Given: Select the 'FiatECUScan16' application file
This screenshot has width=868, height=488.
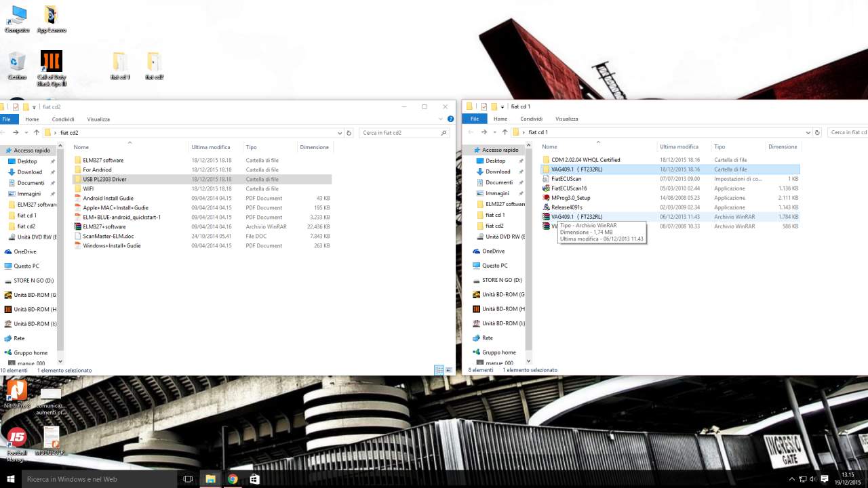Looking at the screenshot, I should click(x=670, y=188).
